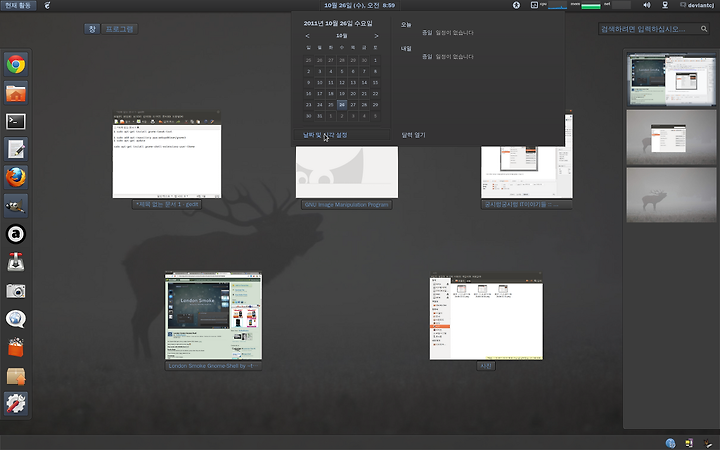Viewport: 720px width, 450px height.
Task: Go to next month in calendar
Action: (x=376, y=36)
